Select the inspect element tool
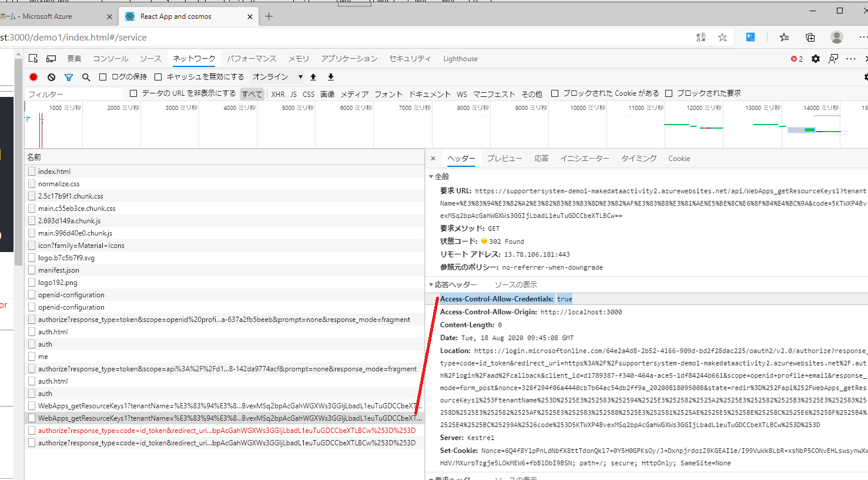 coord(33,58)
